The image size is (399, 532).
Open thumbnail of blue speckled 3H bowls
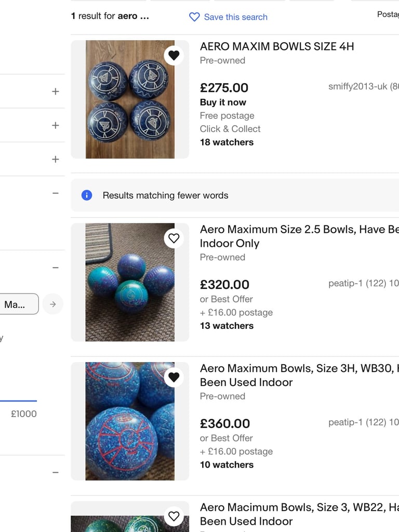tap(130, 421)
